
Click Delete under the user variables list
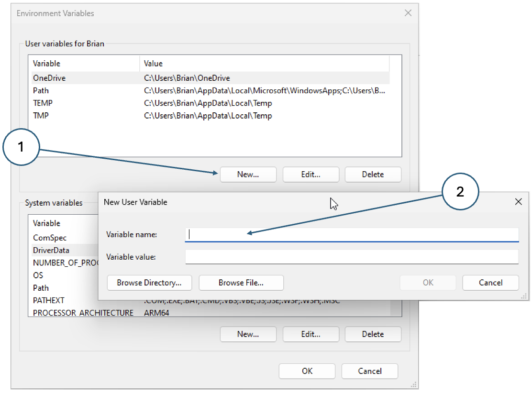click(x=373, y=175)
